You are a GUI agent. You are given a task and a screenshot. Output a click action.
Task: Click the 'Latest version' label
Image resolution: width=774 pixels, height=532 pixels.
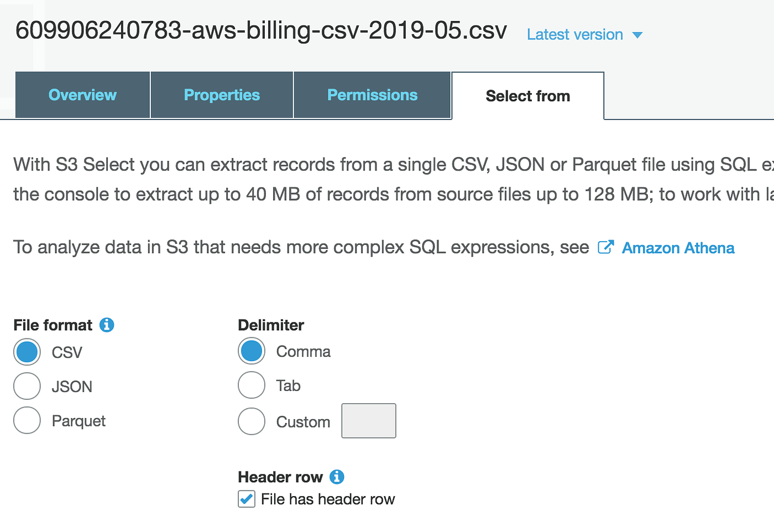coord(574,34)
